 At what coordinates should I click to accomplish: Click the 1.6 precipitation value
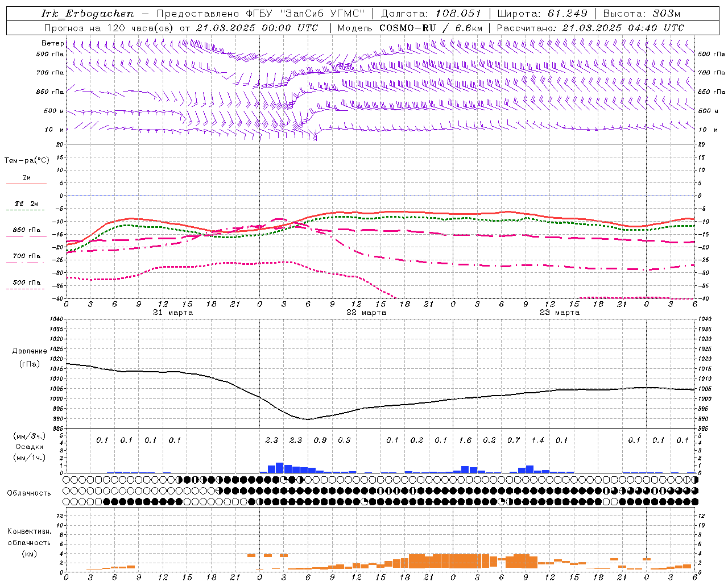[465, 440]
